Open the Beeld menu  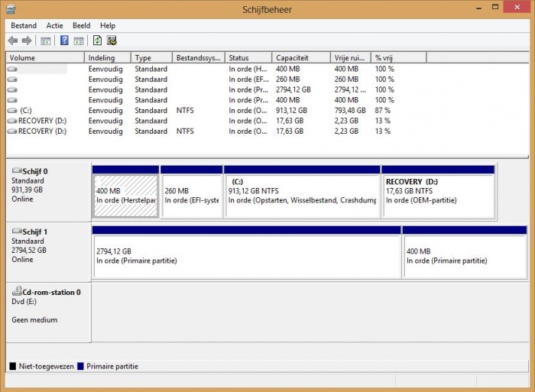(x=81, y=26)
